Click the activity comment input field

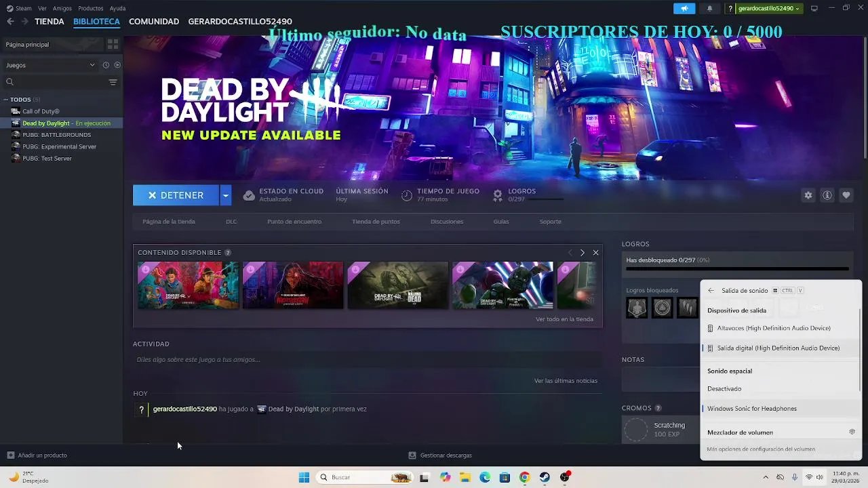368,360
